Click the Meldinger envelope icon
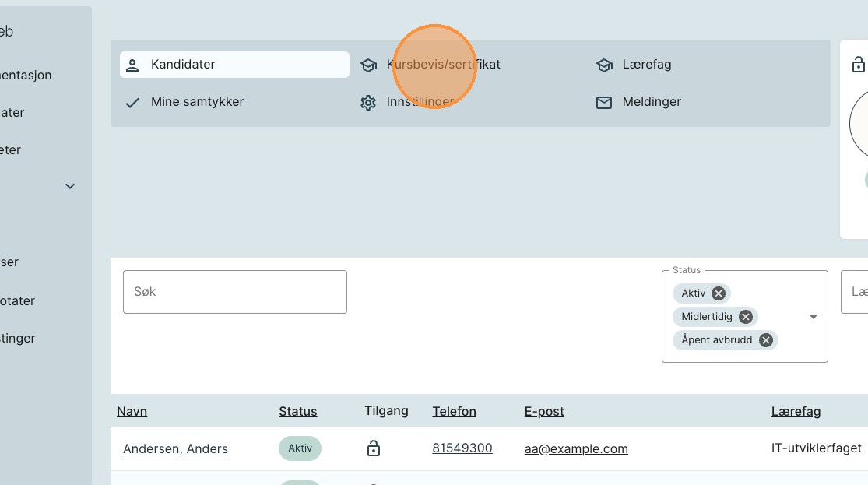The height and width of the screenshot is (485, 868). pyautogui.click(x=604, y=102)
